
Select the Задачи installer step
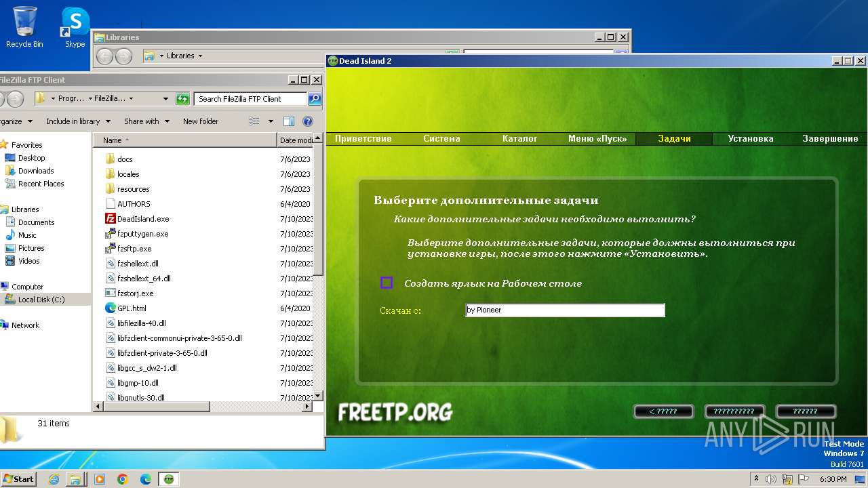(x=675, y=138)
